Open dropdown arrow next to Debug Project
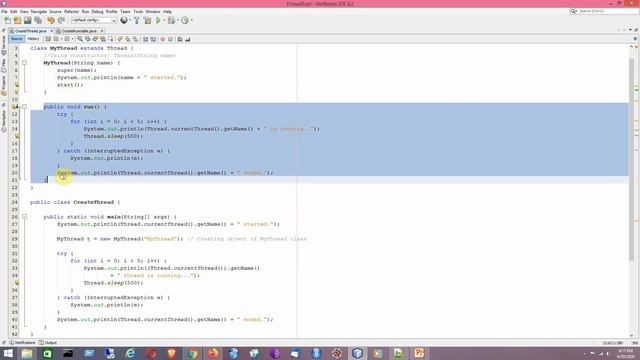Image resolution: width=640 pixels, height=360 pixels. [177, 20]
